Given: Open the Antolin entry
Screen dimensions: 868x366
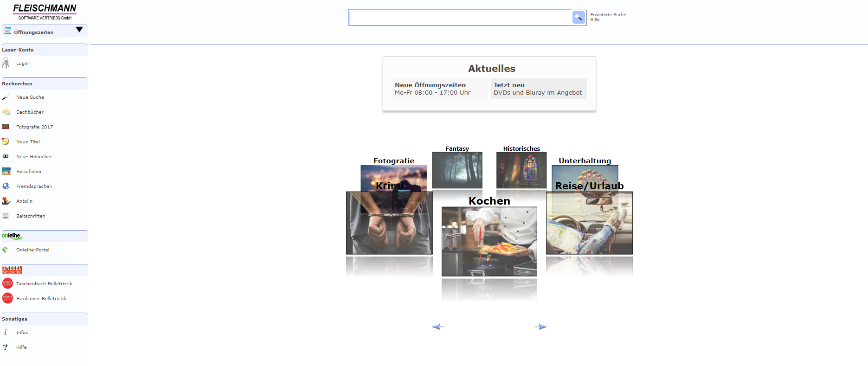Looking at the screenshot, I should pos(24,201).
